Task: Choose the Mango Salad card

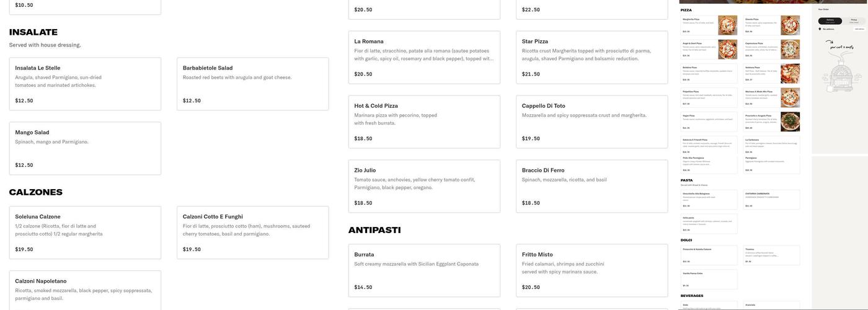Action: click(85, 148)
